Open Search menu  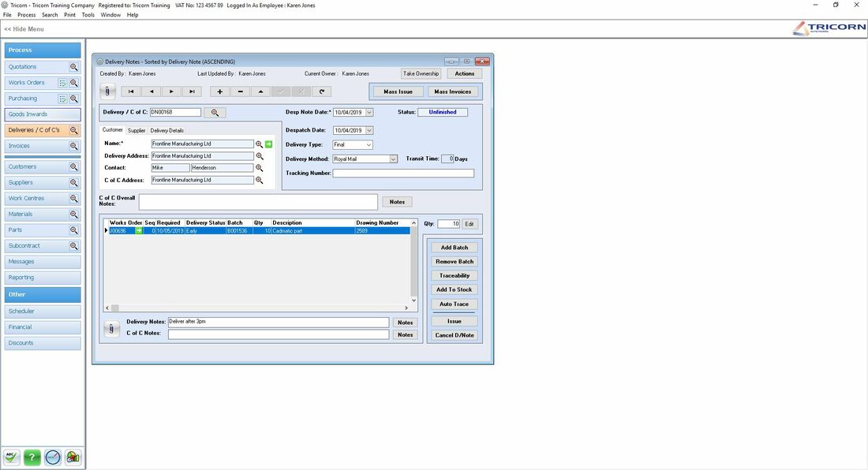click(50, 15)
